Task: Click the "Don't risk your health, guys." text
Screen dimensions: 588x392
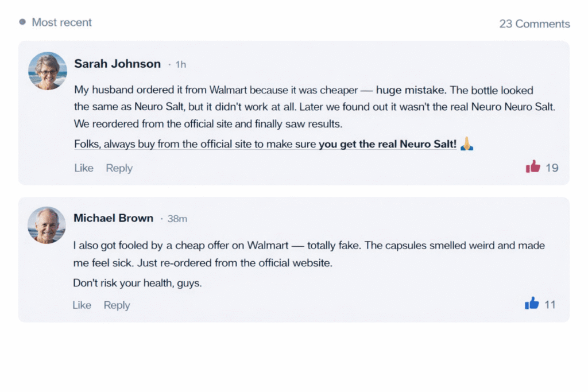Action: pyautogui.click(x=137, y=283)
